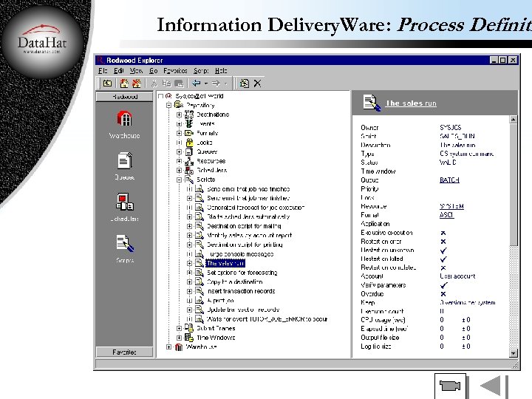Image resolution: width=532 pixels, height=399 pixels.
Task: Expand the Warehouse tree node
Action: [x=168, y=347]
